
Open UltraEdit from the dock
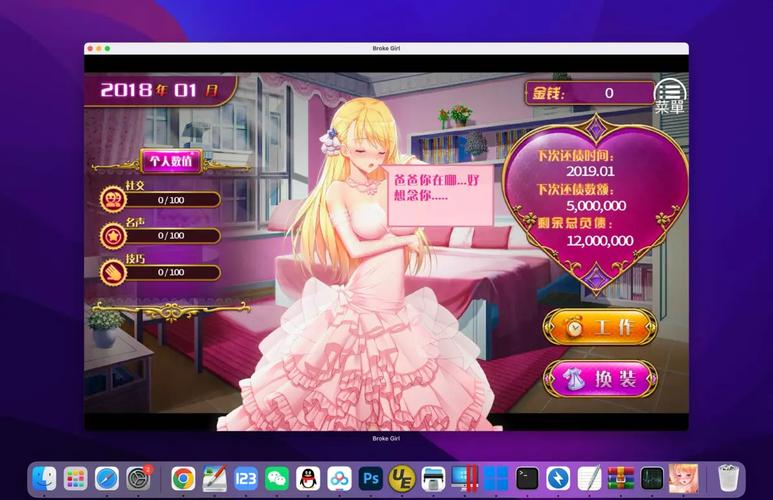(402, 479)
